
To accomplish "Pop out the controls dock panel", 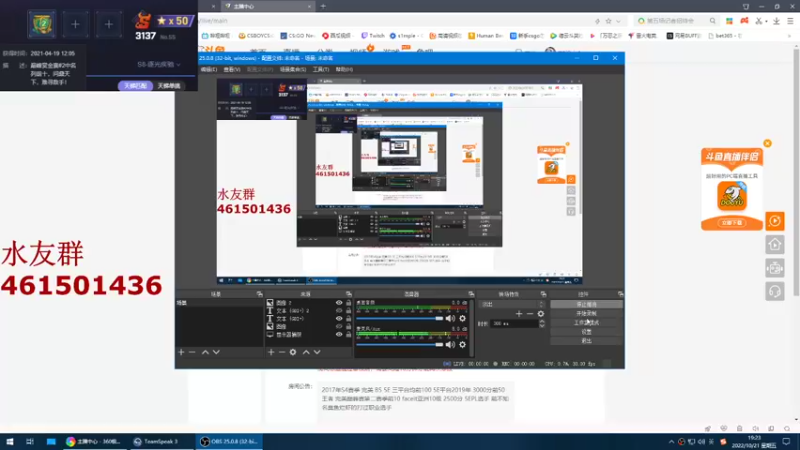I will pyautogui.click(x=620, y=294).
